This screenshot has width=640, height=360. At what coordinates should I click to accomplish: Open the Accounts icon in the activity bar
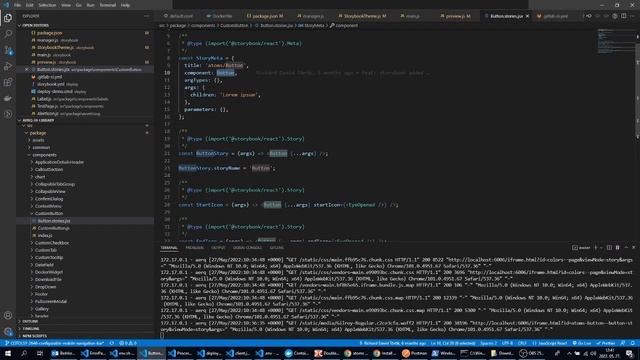pos(8,315)
